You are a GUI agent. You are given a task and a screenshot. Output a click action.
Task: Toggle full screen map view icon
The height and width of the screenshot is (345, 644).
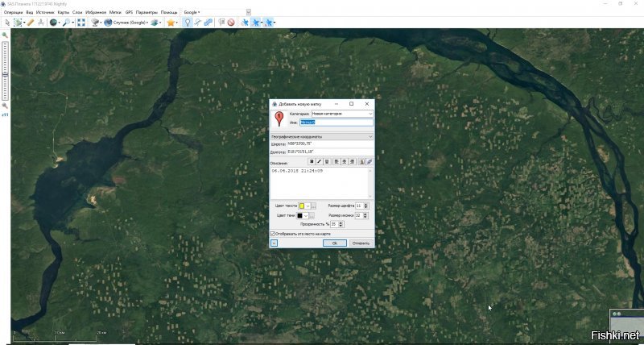pyautogui.click(x=81, y=23)
